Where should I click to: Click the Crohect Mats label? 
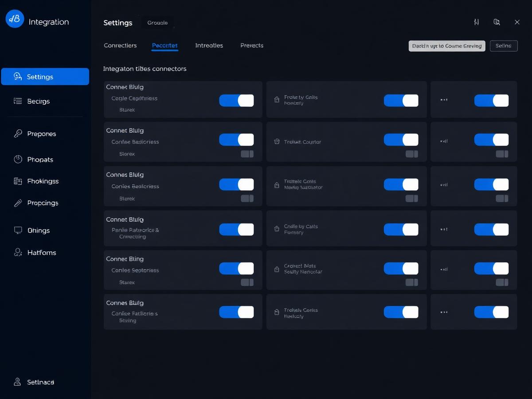[x=300, y=266]
